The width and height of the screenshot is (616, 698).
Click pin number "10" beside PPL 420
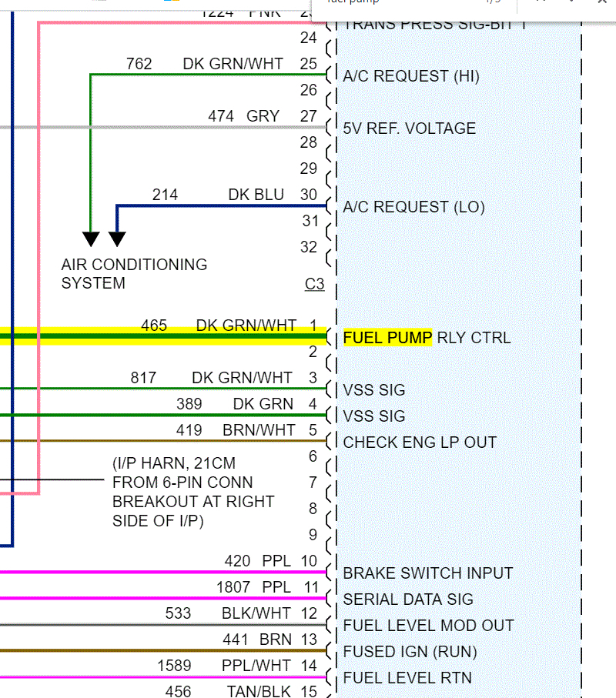(309, 561)
